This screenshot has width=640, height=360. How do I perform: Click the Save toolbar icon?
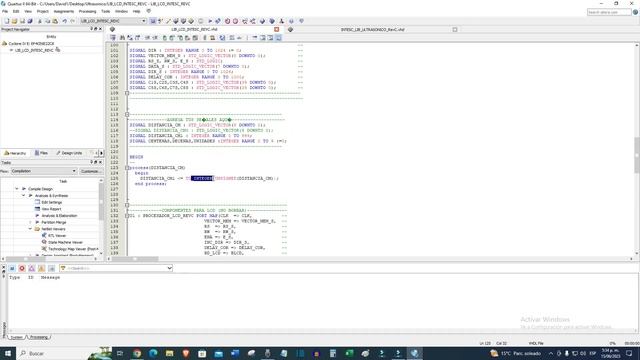point(22,21)
